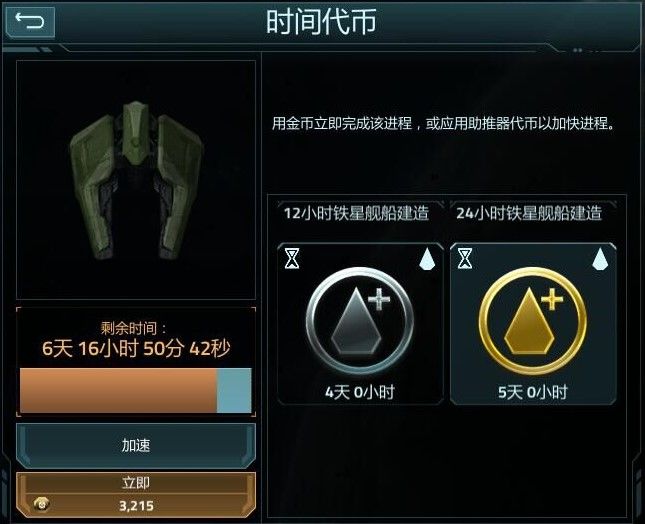645x524 pixels.
Task: Click hourglass icon on 24小时 token card
Action: point(465,258)
